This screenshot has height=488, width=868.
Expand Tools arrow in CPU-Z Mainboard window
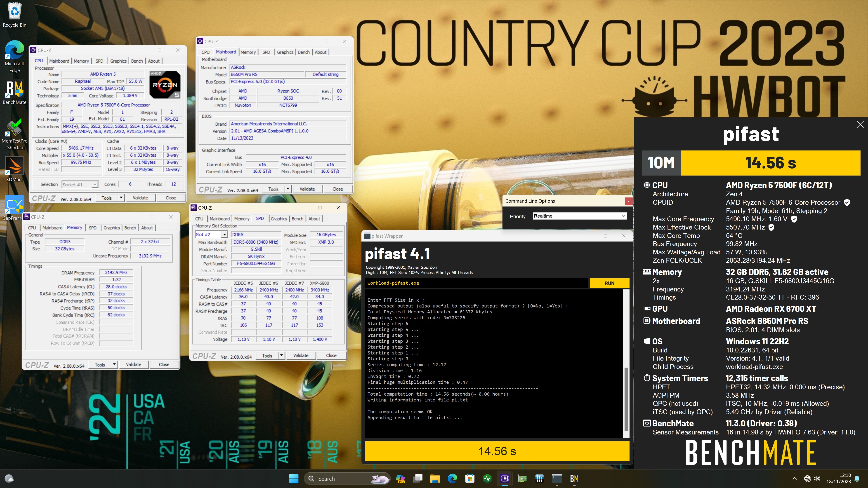tap(288, 189)
